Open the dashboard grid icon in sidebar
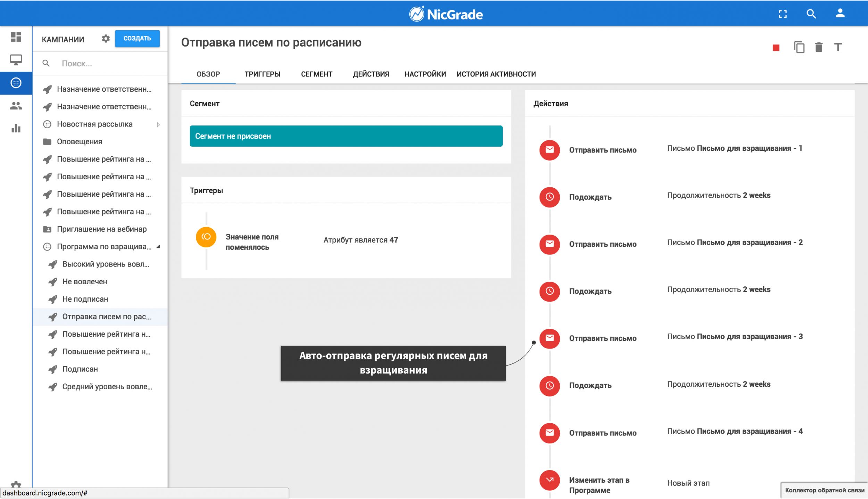This screenshot has width=868, height=499. tap(16, 37)
